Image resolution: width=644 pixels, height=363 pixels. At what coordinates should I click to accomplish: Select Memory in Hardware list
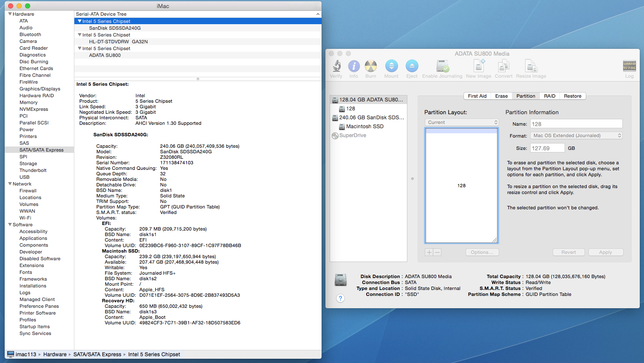28,102
